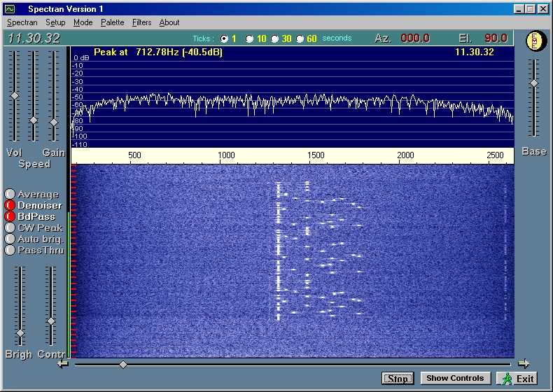This screenshot has height=392, width=553.
Task: Click the right scroll arrow icon
Action: click(x=523, y=363)
